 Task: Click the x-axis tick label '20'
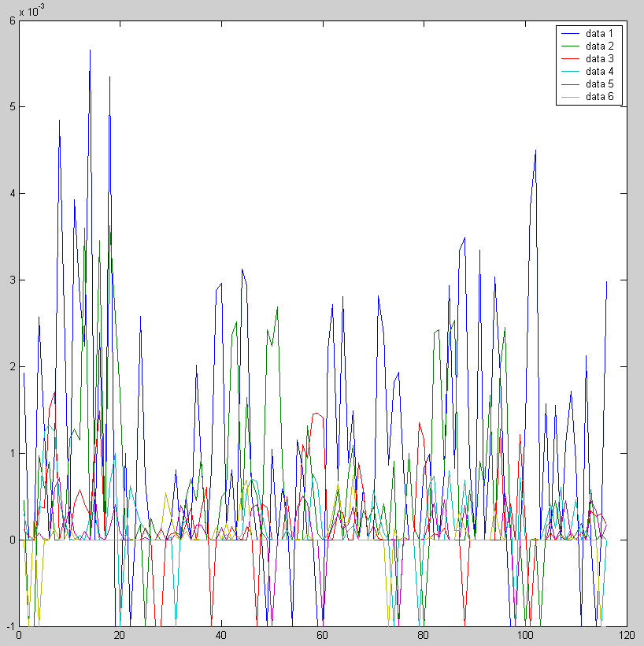click(120, 636)
